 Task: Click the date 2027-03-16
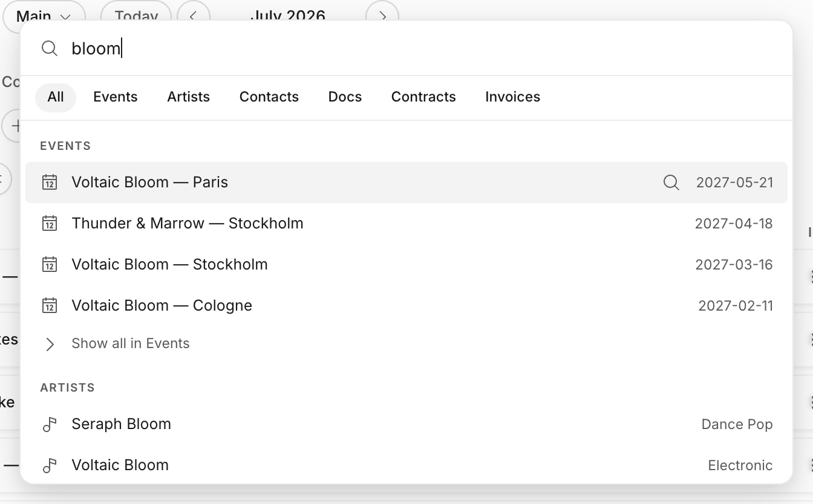(x=734, y=265)
